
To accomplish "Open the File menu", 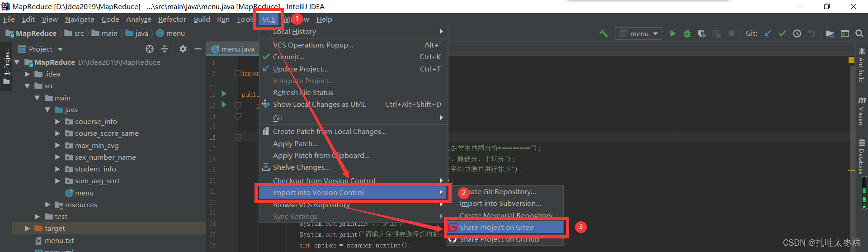I will point(9,19).
